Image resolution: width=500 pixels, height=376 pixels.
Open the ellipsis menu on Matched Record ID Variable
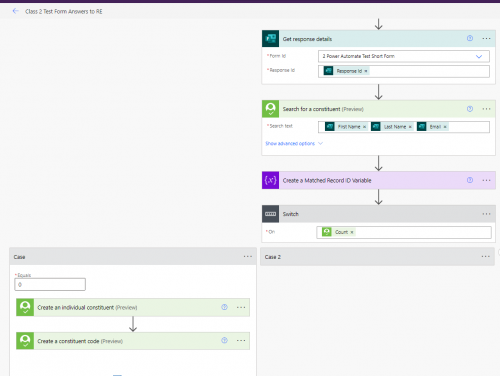[x=486, y=180]
